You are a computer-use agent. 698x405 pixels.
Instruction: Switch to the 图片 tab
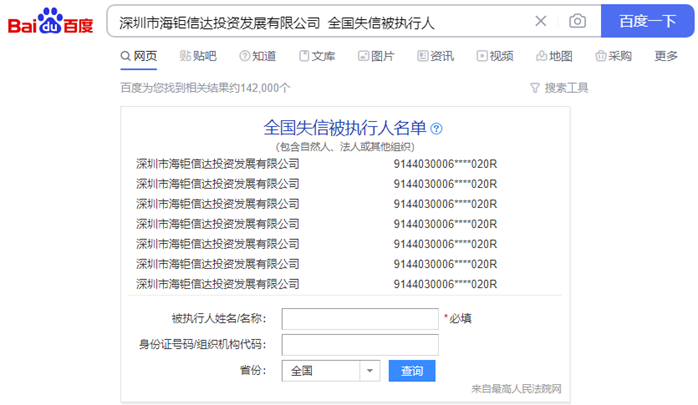click(376, 56)
